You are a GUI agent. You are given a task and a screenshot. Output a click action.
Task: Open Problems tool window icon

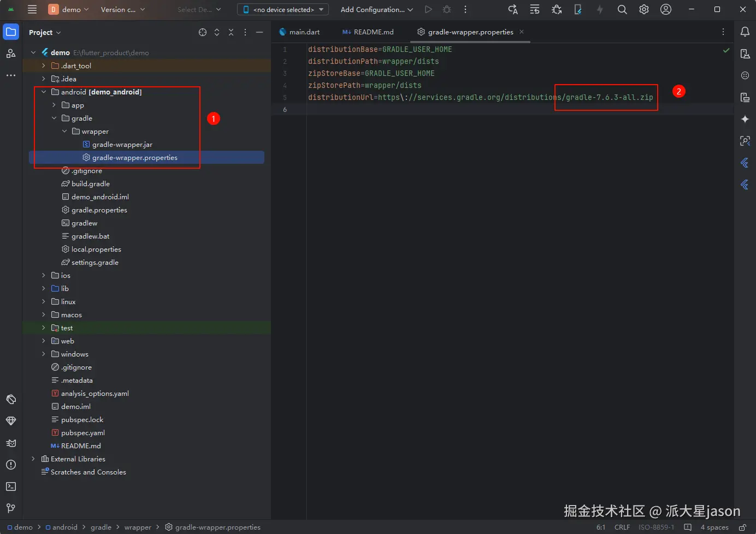click(11, 465)
